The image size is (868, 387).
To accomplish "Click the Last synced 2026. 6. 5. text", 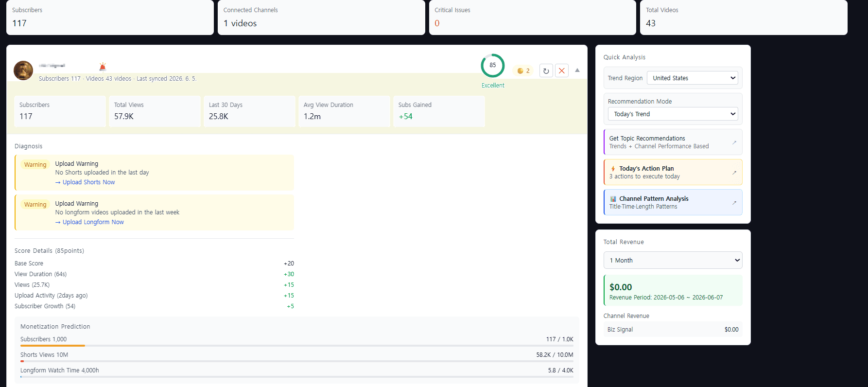I will click(167, 79).
